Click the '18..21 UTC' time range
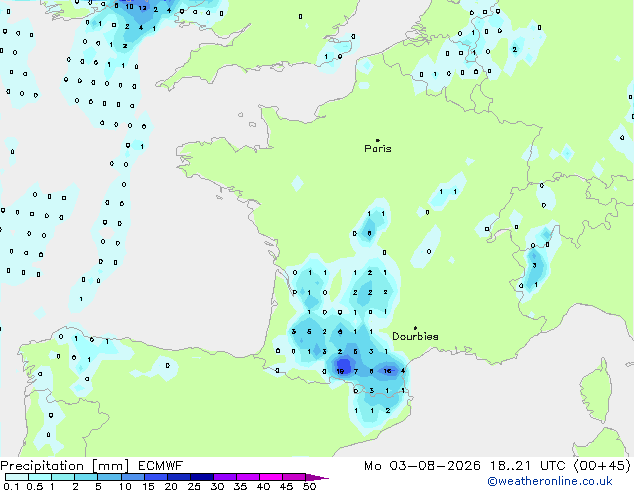The width and height of the screenshot is (634, 490). point(528,466)
